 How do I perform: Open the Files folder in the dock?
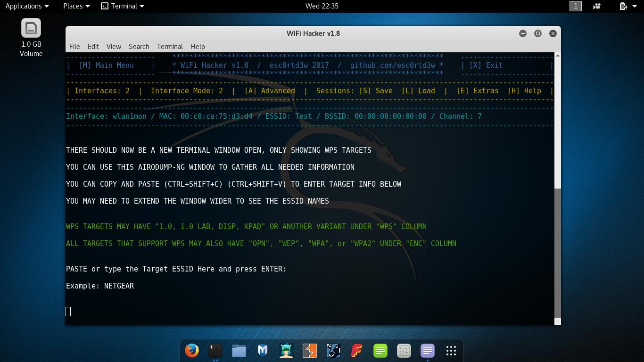[239, 351]
